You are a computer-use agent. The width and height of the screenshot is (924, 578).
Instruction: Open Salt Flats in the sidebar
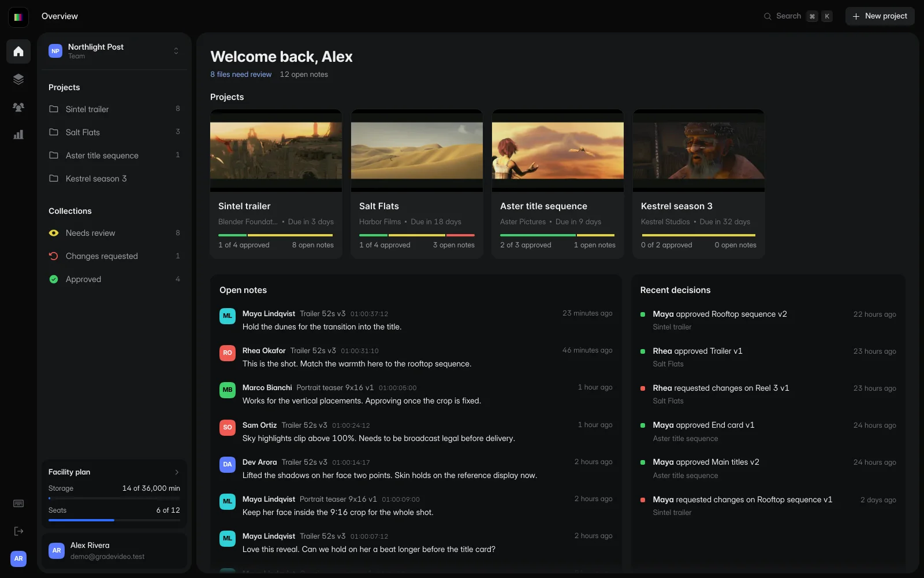pyautogui.click(x=114, y=132)
